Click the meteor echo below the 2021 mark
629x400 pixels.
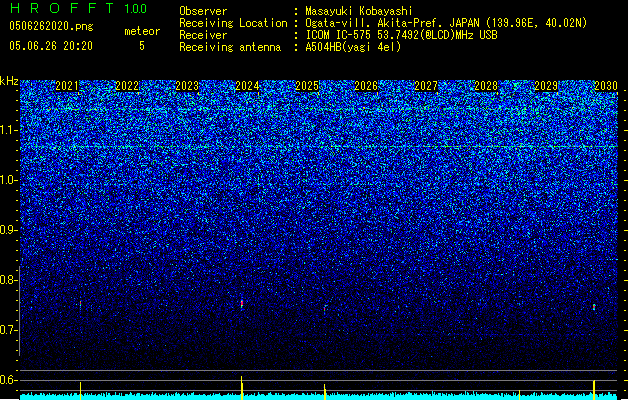pos(80,304)
